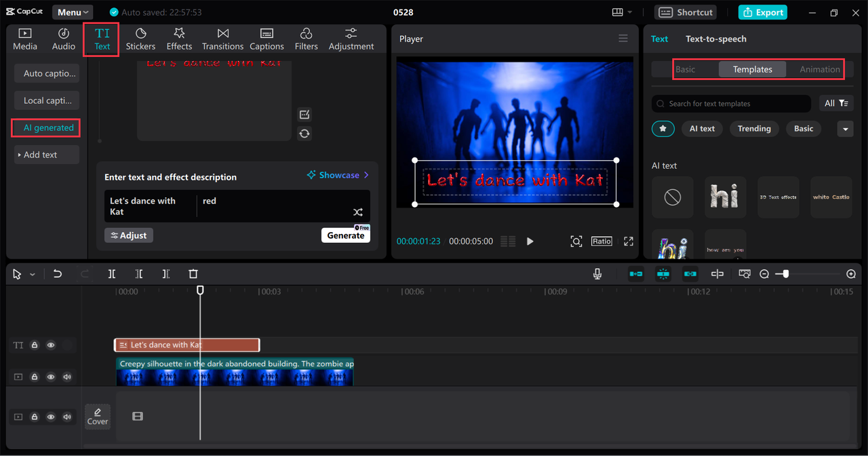
Task: Hide the zombie video track
Action: coord(51,377)
